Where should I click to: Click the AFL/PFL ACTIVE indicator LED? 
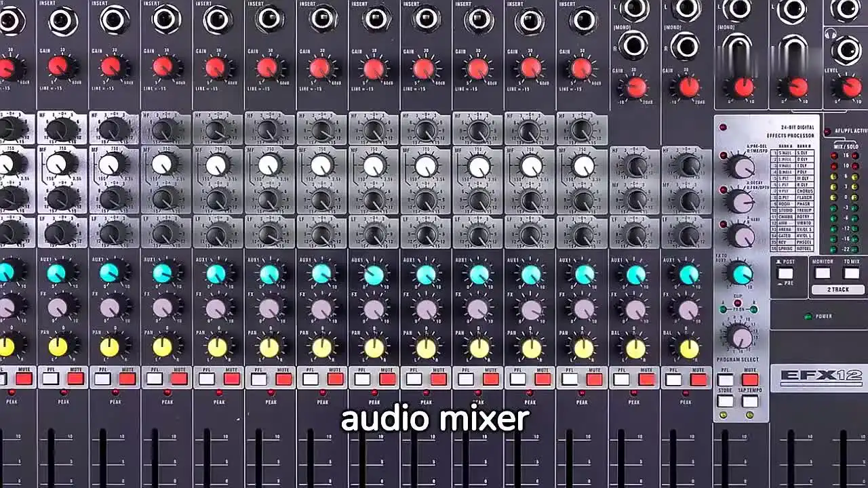[827, 131]
